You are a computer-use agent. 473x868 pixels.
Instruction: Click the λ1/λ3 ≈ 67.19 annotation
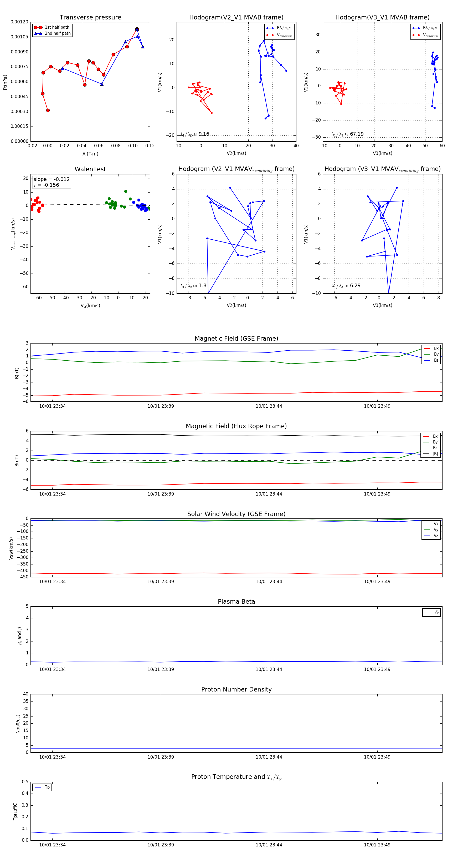tap(347, 134)
